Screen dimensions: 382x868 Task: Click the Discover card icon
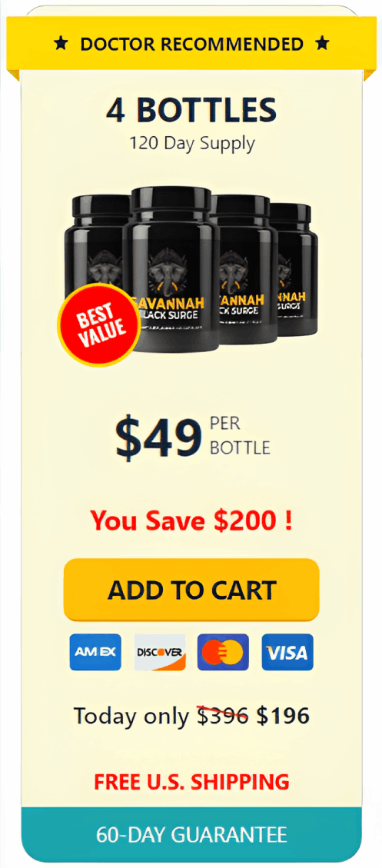(160, 652)
